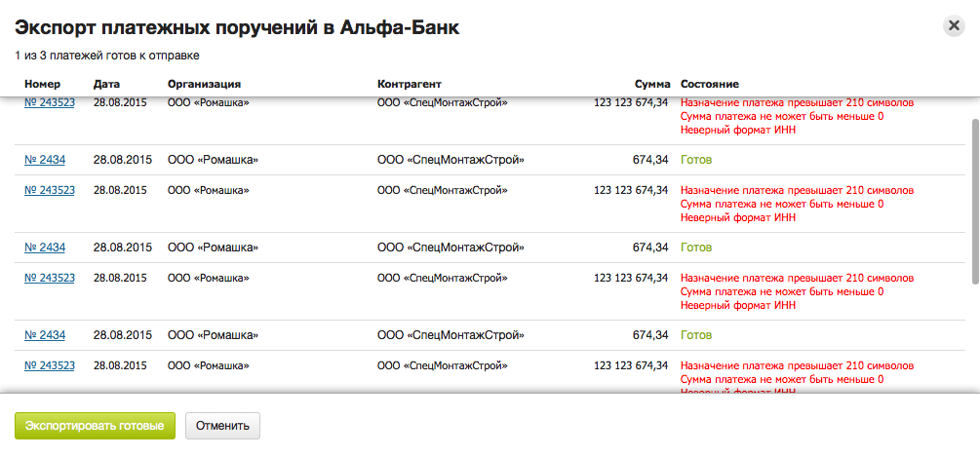Open the topmost № 2434 payment link
The width and height of the screenshot is (980, 457).
(x=45, y=160)
